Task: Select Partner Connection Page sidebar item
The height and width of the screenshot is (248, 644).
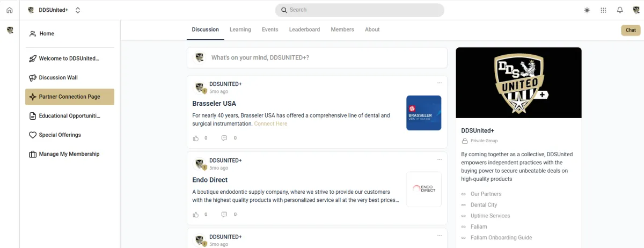Action: (x=70, y=97)
